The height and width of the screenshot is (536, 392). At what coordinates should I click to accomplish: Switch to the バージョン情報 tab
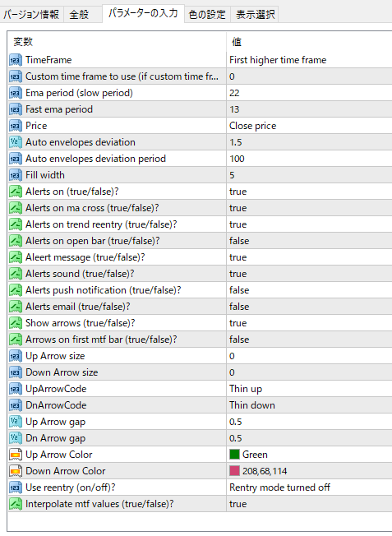31,14
